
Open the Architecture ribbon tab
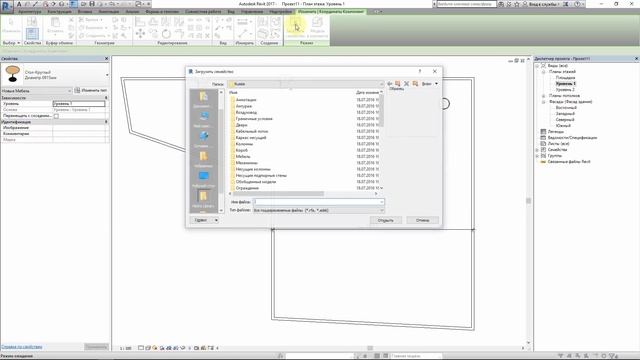29,12
